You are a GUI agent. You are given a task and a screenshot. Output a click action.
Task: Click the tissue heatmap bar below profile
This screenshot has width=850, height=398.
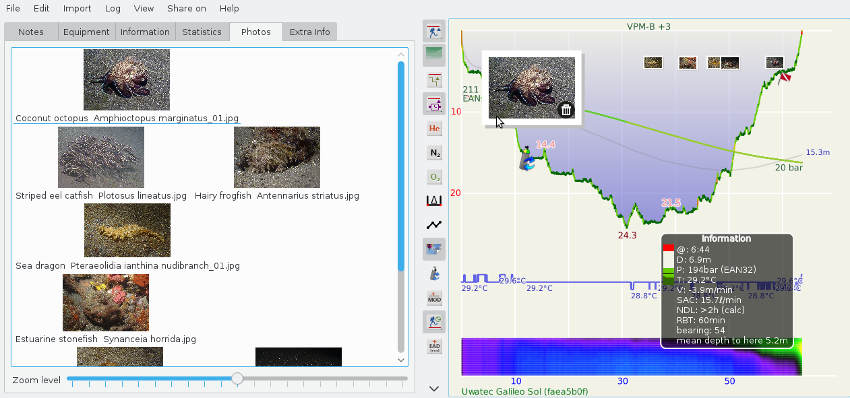click(631, 356)
